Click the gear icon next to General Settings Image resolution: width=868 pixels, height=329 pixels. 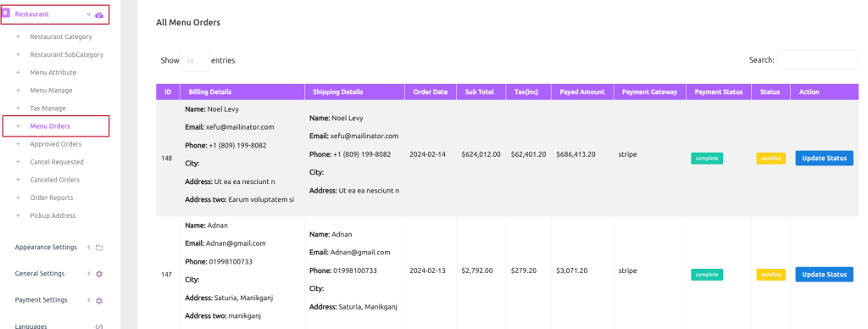pos(99,274)
